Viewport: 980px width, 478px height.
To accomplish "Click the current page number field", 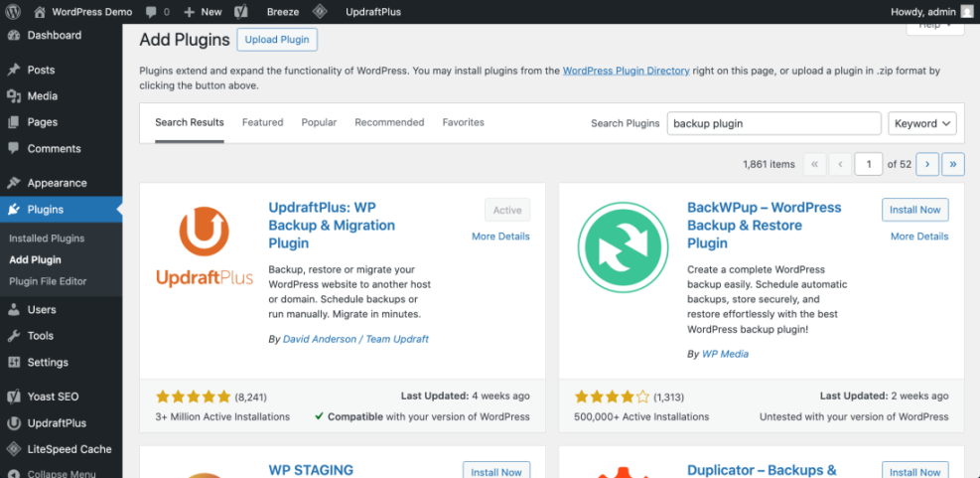I will 868,164.
